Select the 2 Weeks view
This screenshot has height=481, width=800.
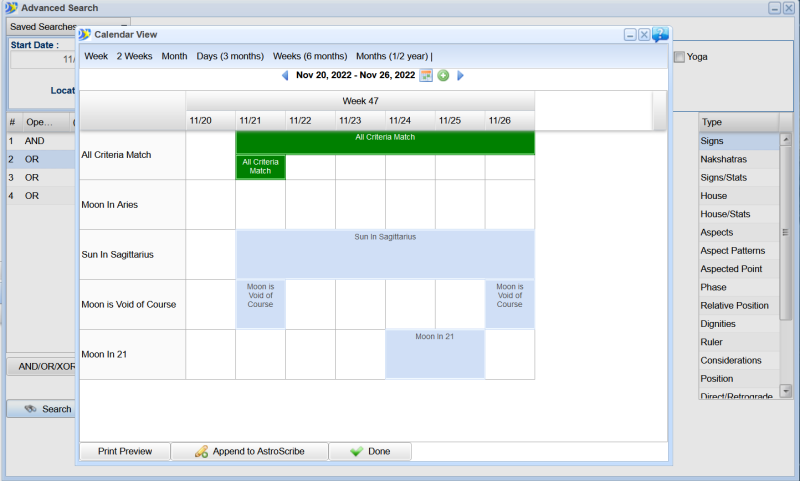click(134, 56)
